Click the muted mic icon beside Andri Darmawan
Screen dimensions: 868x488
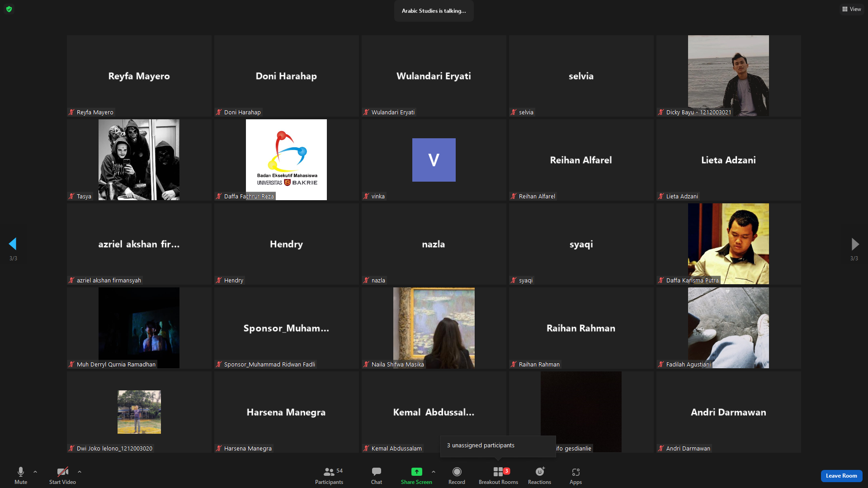coord(661,448)
